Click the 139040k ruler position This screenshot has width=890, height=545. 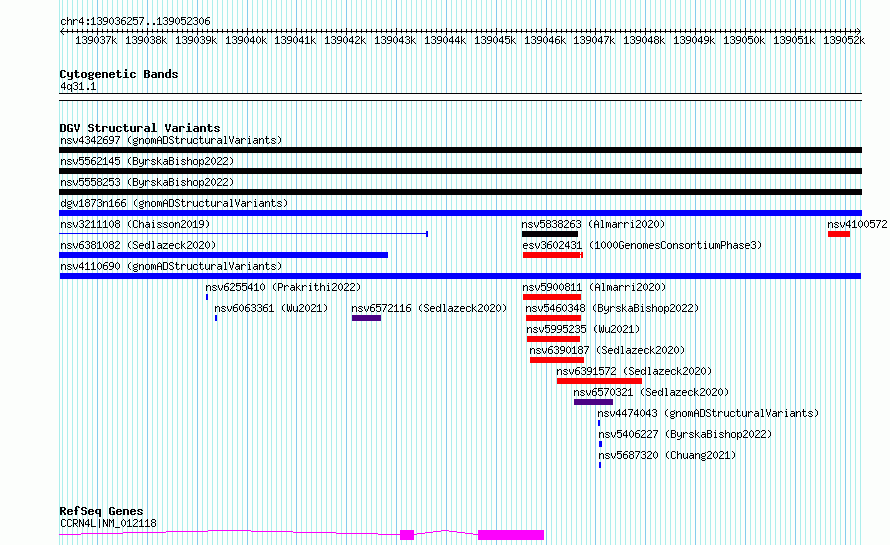(246, 40)
